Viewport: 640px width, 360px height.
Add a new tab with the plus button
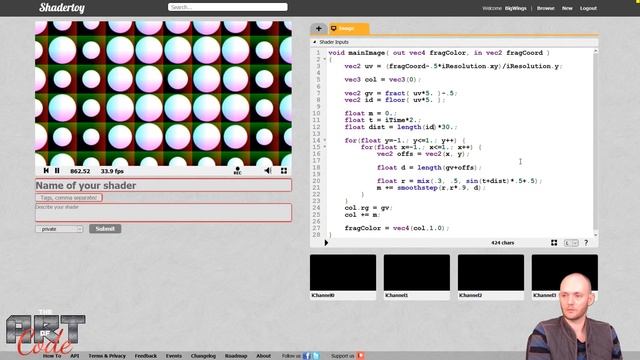[318, 29]
